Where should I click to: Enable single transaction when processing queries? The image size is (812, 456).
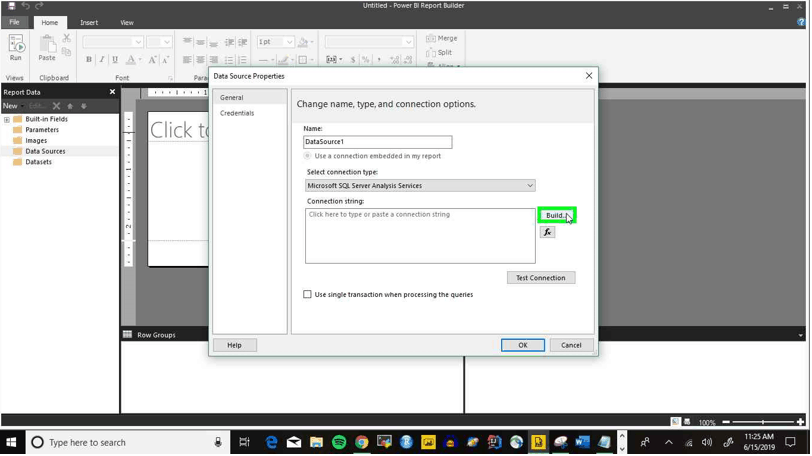pyautogui.click(x=307, y=295)
